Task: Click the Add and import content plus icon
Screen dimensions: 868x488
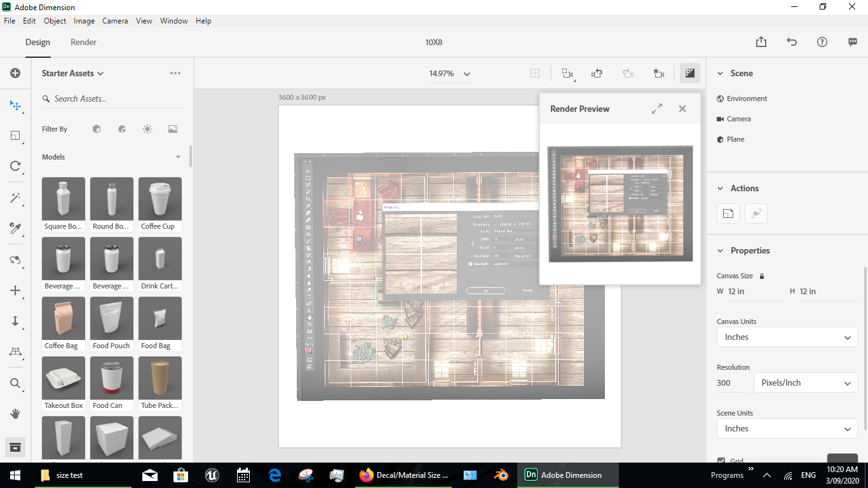Action: (15, 73)
